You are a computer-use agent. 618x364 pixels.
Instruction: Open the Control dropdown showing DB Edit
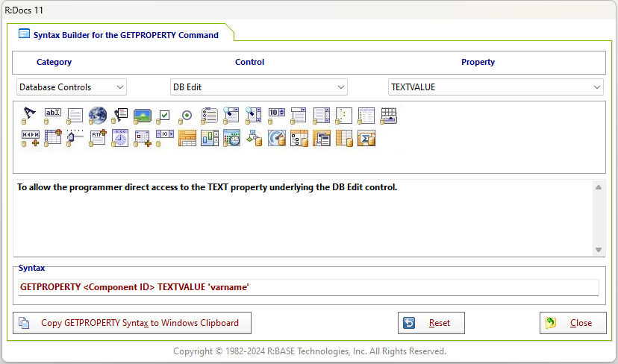point(258,87)
